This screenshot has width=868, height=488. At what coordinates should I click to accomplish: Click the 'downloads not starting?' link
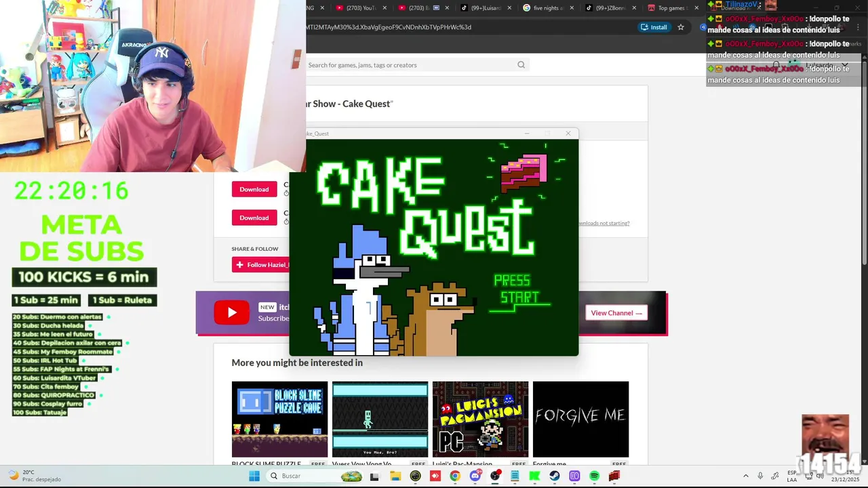[604, 223]
